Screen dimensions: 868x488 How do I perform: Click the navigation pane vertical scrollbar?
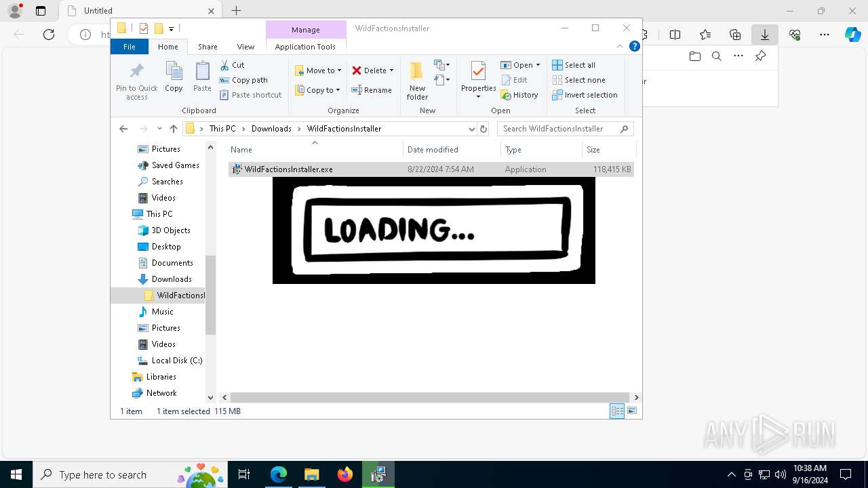coord(210,295)
